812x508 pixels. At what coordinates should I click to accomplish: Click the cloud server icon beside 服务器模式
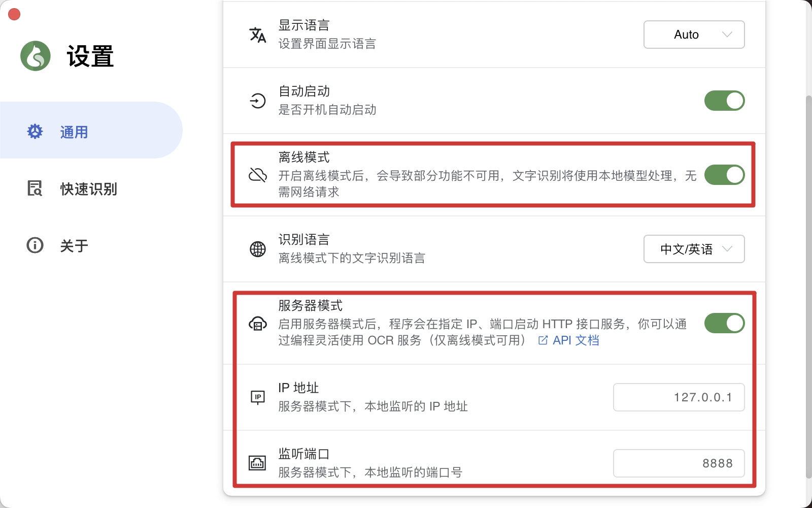coord(258,324)
